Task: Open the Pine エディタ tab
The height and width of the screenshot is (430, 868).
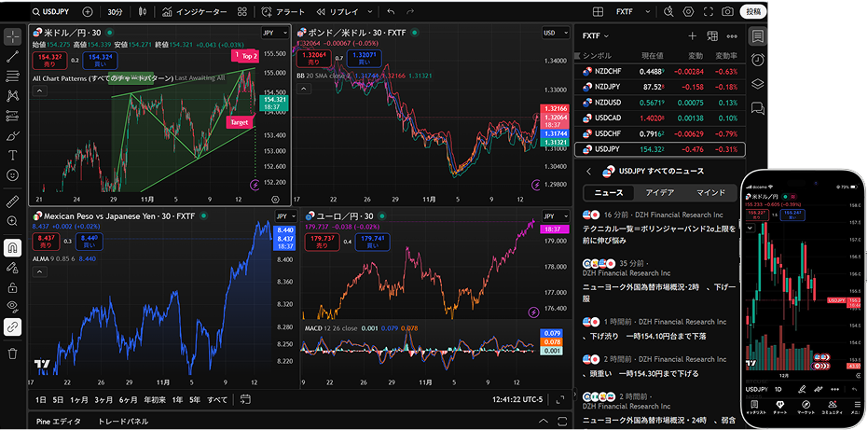Action: tap(58, 421)
